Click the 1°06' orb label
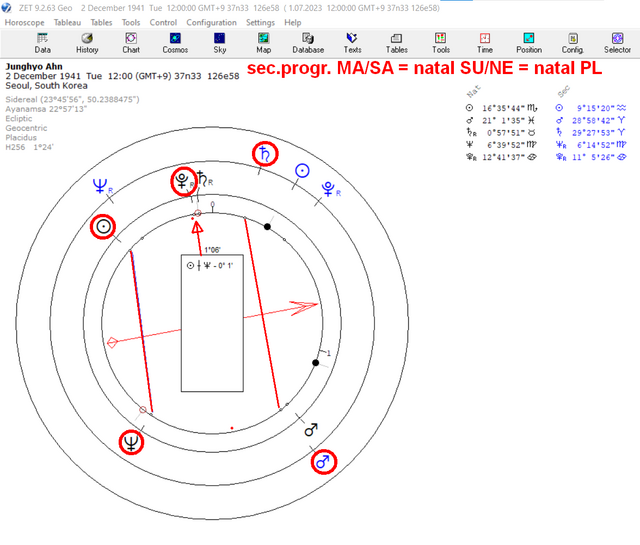Screen dimensions: 640x545 (x=212, y=250)
